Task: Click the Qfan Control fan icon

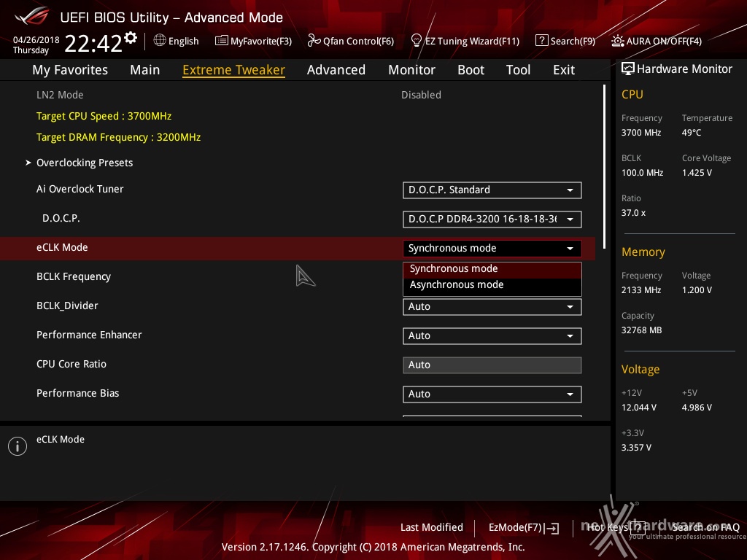Action: coord(314,41)
